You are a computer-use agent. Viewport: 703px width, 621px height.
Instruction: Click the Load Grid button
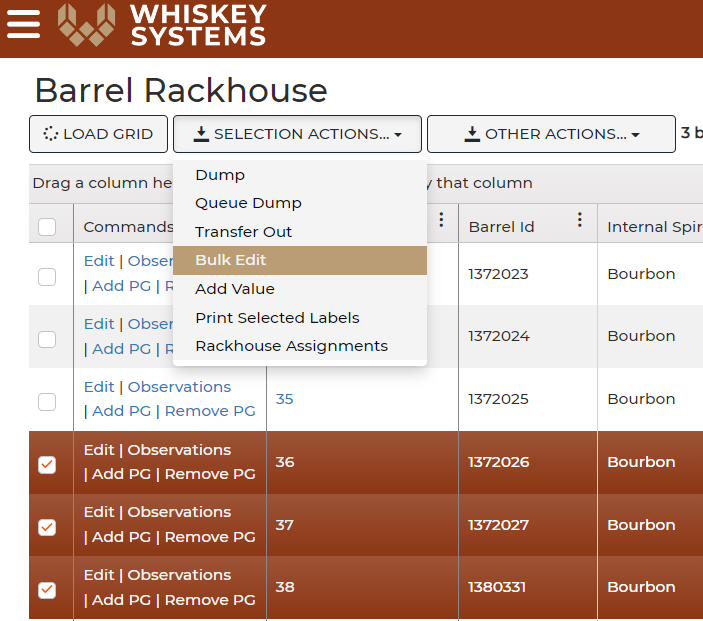click(98, 134)
